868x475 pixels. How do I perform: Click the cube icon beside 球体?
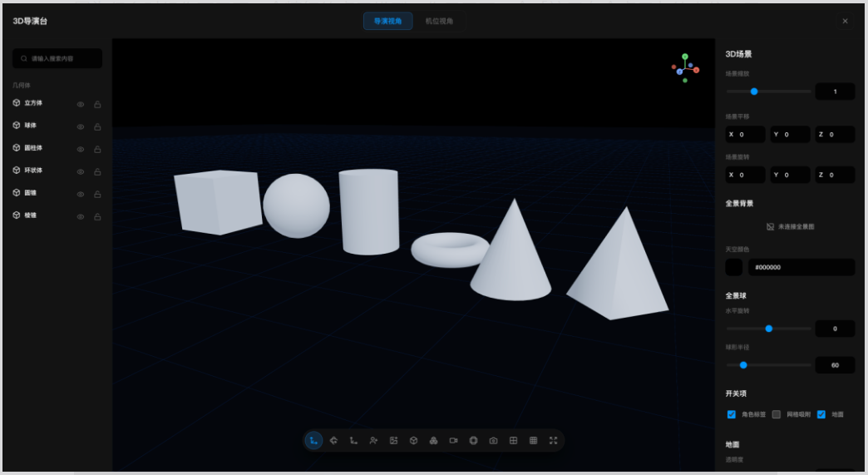coord(17,125)
